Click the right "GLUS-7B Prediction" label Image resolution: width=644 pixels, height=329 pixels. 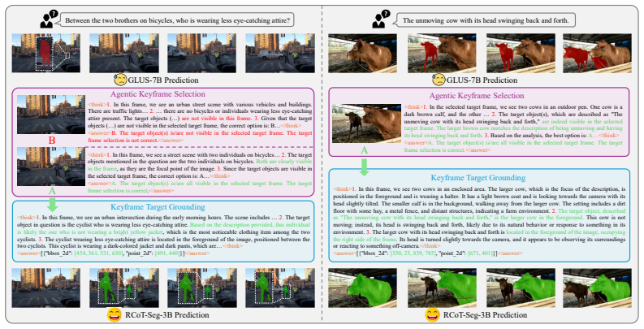482,80
